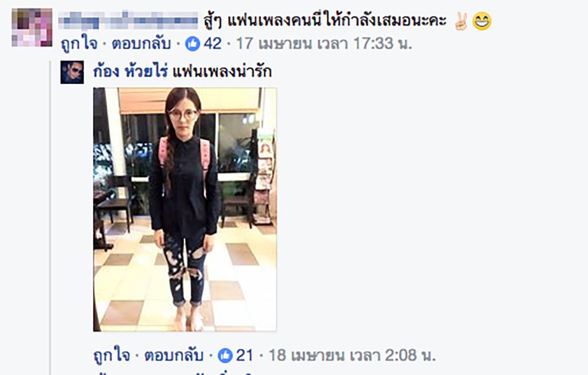Open the ก้อง ห้วยไร่ profile name link

(x=130, y=71)
